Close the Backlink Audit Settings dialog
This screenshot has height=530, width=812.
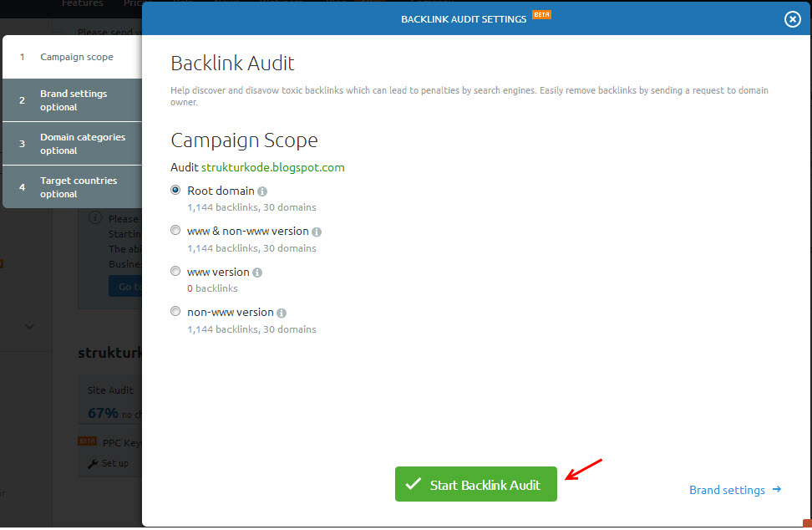click(792, 19)
